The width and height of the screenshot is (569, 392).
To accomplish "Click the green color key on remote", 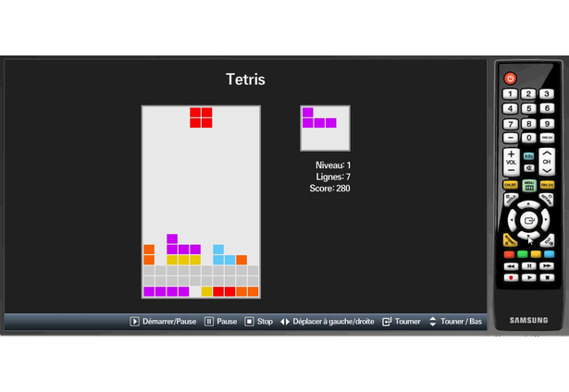I will click(x=523, y=254).
